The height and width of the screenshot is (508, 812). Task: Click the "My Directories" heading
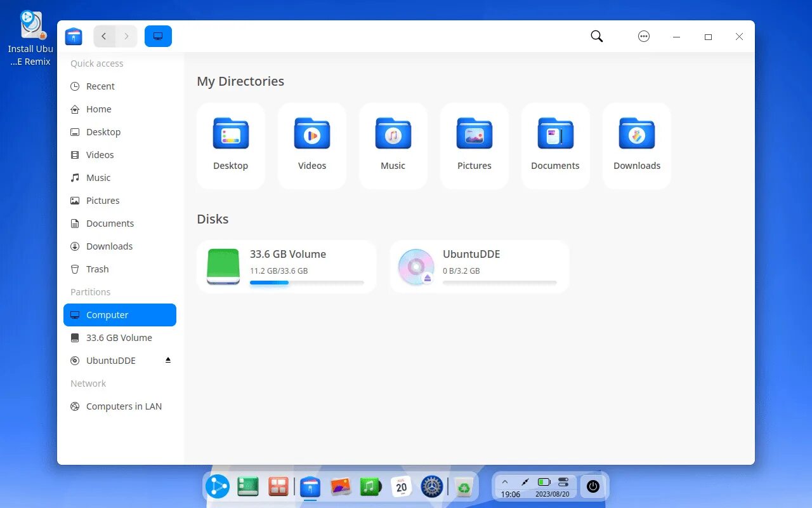coord(240,81)
